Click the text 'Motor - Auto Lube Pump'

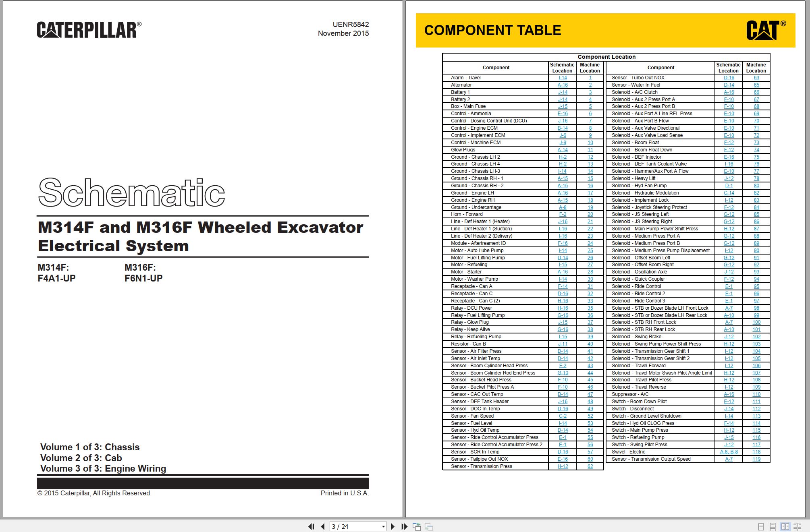pos(477,250)
